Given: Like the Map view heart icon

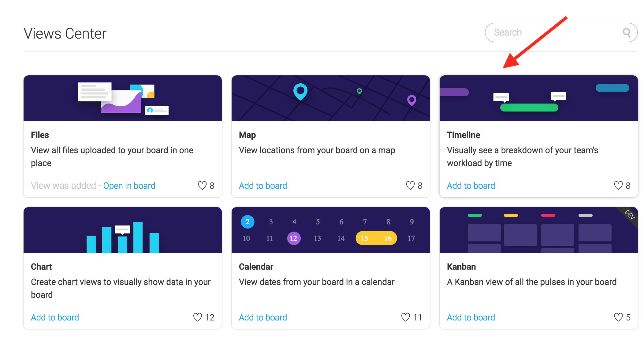Looking at the screenshot, I should click(410, 185).
